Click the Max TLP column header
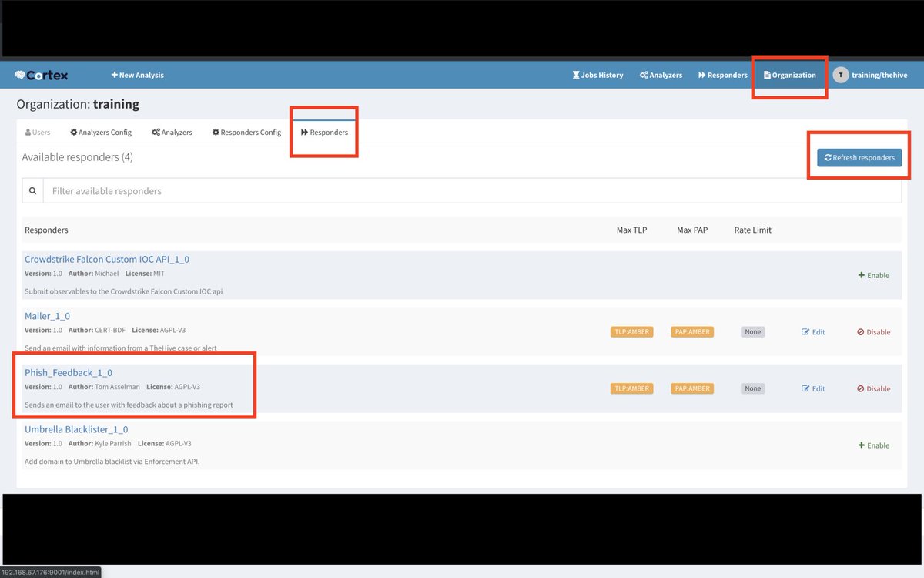The width and height of the screenshot is (924, 578). (631, 230)
